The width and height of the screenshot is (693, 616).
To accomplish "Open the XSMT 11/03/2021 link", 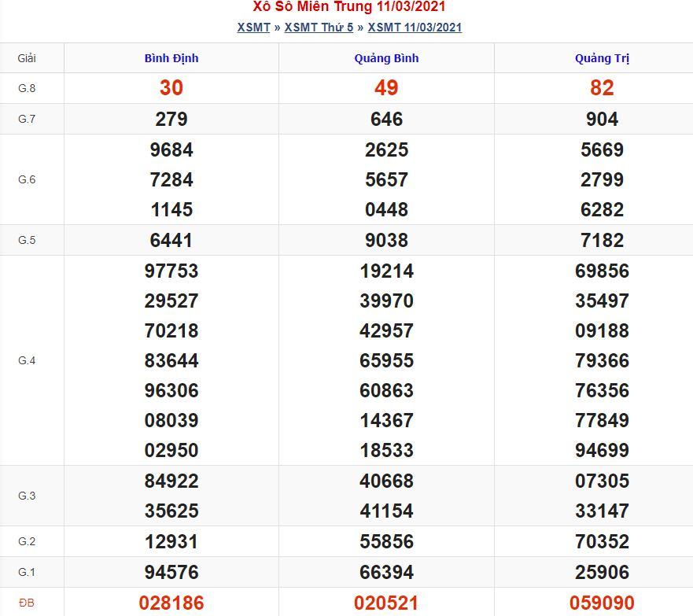I will (415, 28).
